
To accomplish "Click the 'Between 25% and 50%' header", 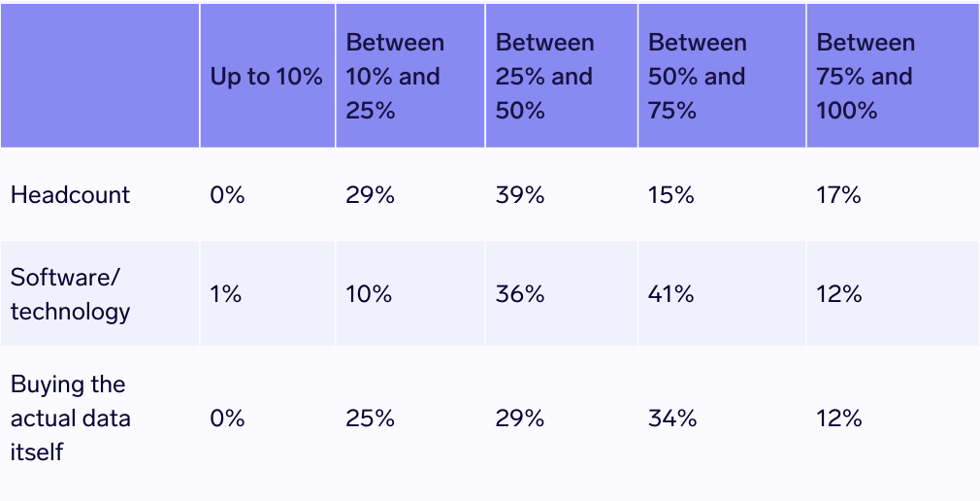I will coord(544,77).
